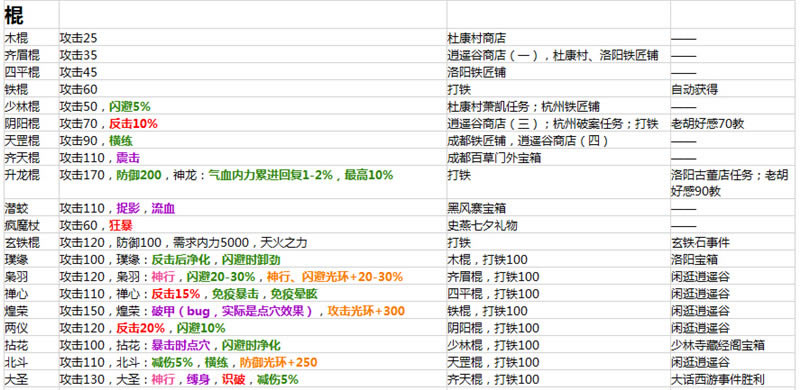Click the 逍遥谷商店（一） source cell
Screen dimensions: 800x390
click(x=559, y=55)
